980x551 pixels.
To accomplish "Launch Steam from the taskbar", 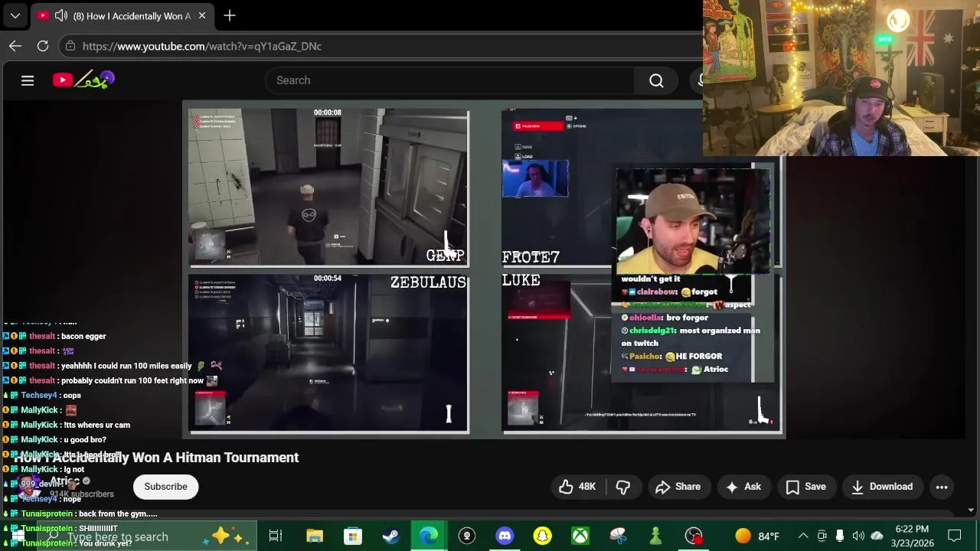I will tap(390, 536).
